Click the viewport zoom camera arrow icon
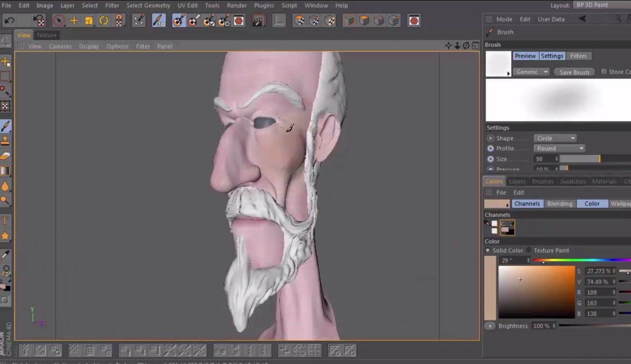The width and height of the screenshot is (631, 364). 457,46
